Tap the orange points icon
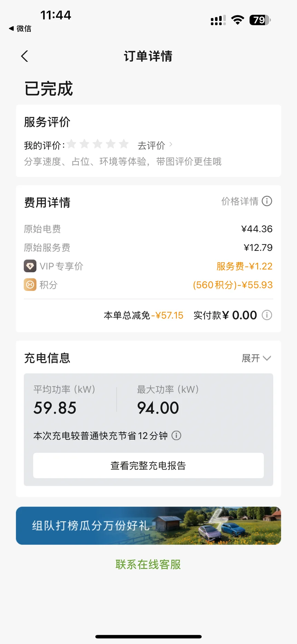 point(30,285)
